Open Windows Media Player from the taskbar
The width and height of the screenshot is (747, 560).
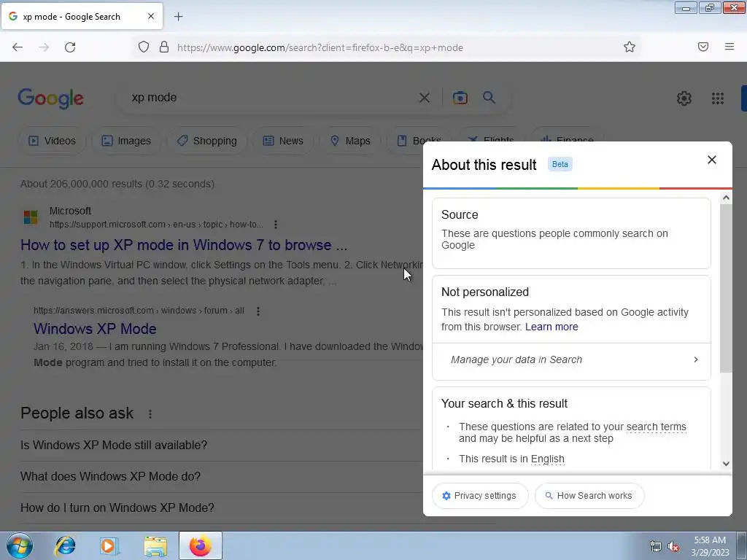109,545
